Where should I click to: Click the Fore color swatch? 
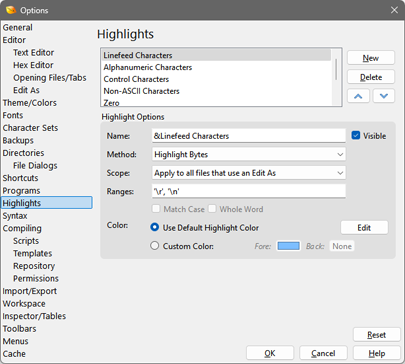[288, 246]
